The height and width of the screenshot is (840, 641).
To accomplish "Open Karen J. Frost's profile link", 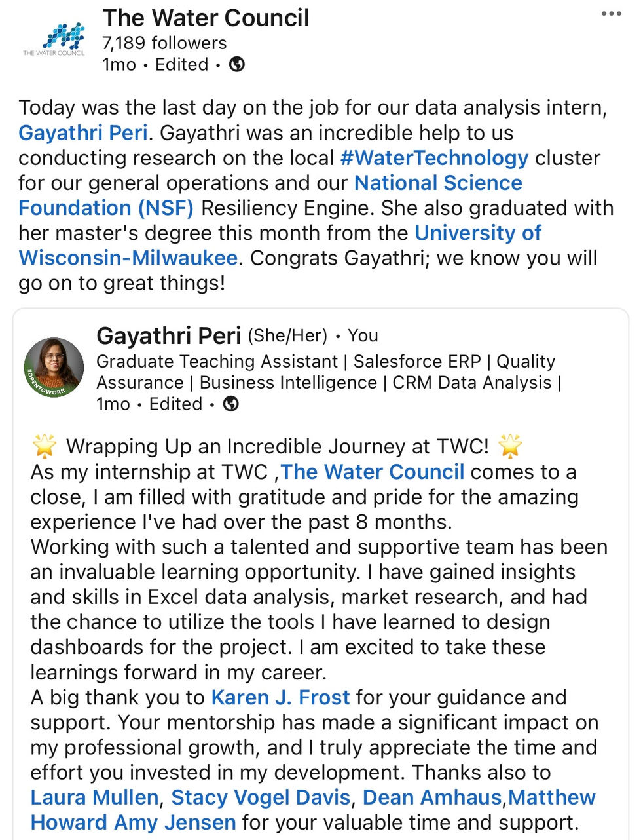I will pos(280,697).
